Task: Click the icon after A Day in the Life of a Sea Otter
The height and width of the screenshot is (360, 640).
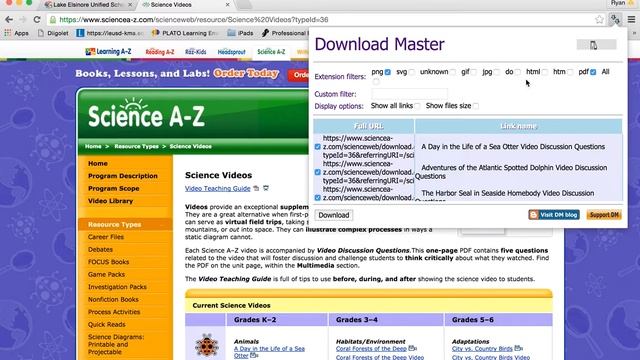Action: [x=253, y=356]
